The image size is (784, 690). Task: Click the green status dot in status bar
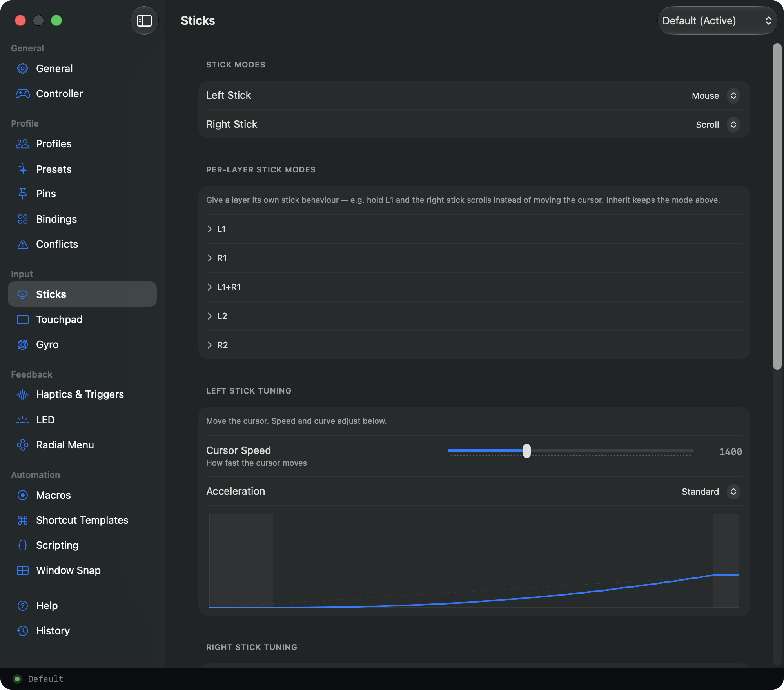[17, 679]
